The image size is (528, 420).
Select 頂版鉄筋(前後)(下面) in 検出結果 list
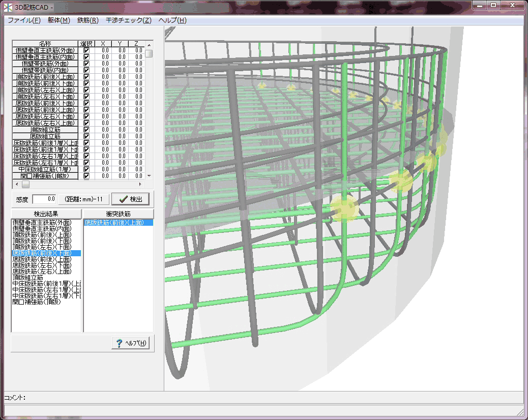[x=42, y=241]
